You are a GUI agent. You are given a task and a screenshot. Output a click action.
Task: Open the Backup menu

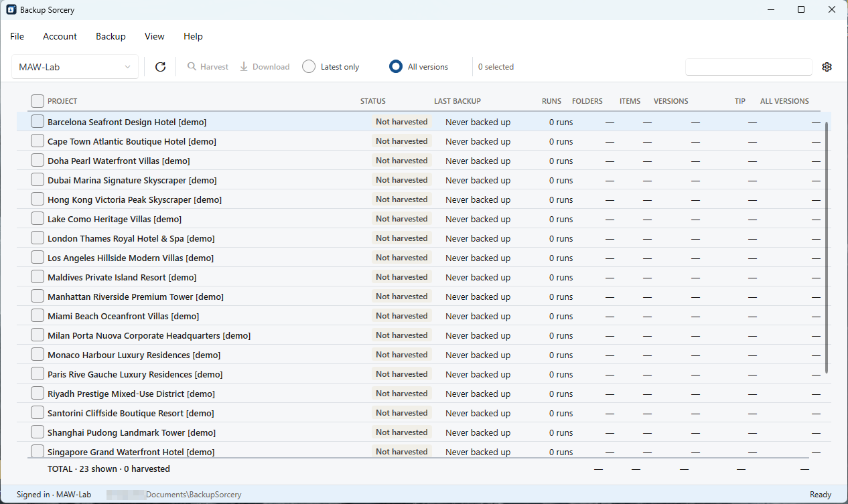(x=111, y=36)
